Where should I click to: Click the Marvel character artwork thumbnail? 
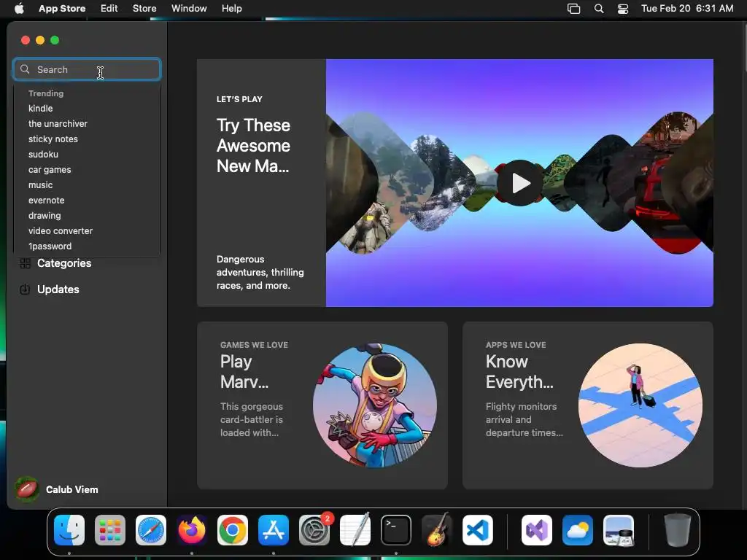click(374, 405)
